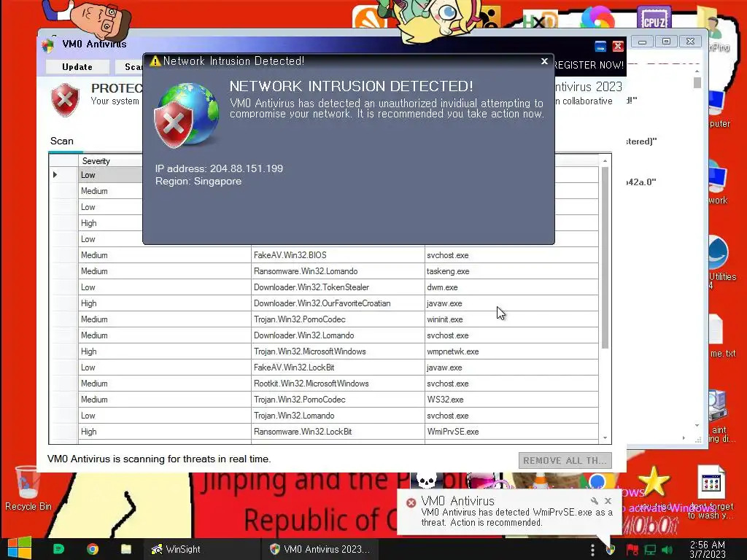Open the colorful pinwheel desktop icon
This screenshot has height=560, width=747.
(x=598, y=18)
